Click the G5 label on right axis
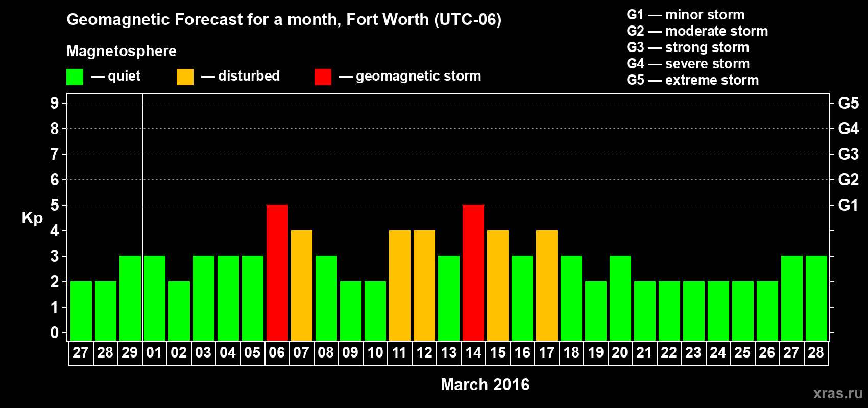The height and width of the screenshot is (408, 868). (848, 103)
